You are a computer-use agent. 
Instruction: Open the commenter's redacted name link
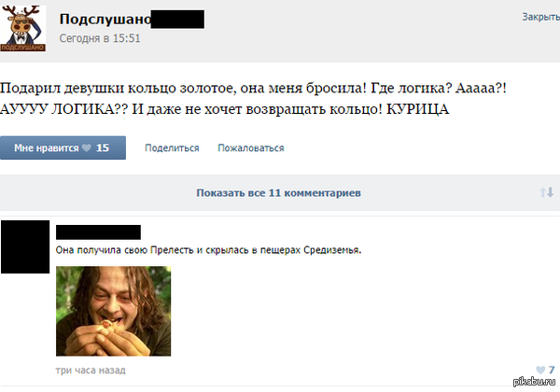coord(98,232)
